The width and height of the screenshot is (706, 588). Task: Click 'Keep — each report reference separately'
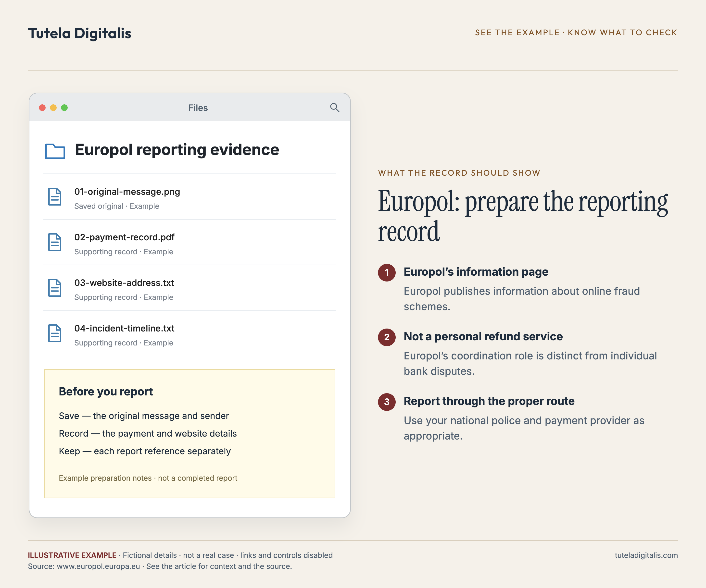tap(145, 451)
